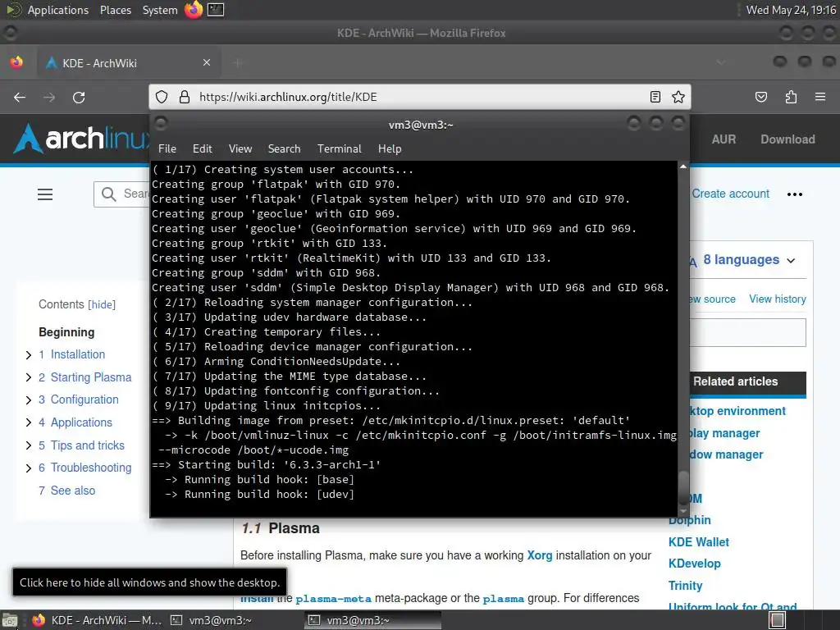The image size is (840, 630).
Task: Open Download link in Arch header
Action: (x=787, y=139)
